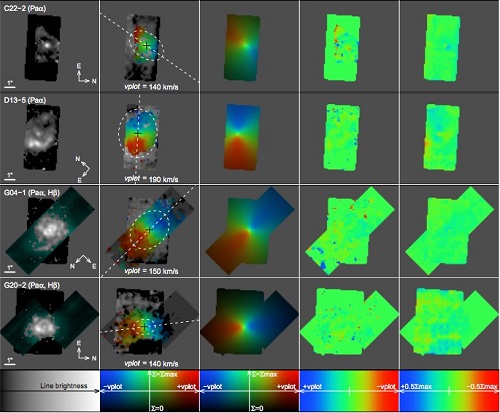This screenshot has width=500, height=413.
Task: Click the G20-2 (Paα, Hβ) line brightness image
Action: (x=49, y=321)
